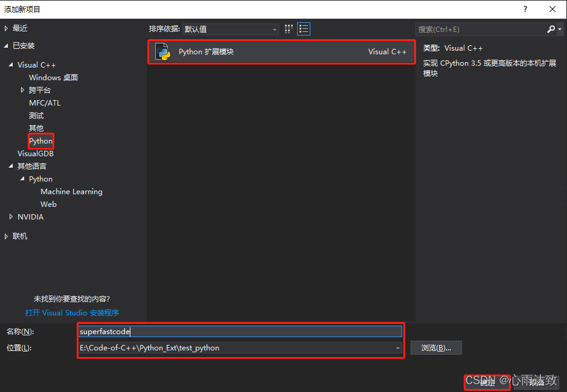Viewport: 567px width, 392px height.
Task: Click the OK confirm button
Action: (487, 382)
